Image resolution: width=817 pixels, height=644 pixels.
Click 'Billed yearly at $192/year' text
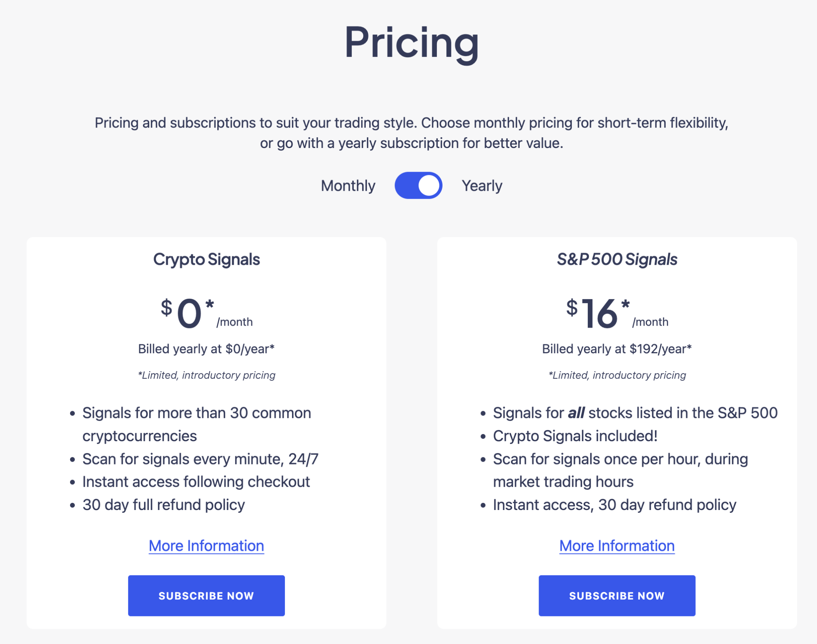point(617,349)
